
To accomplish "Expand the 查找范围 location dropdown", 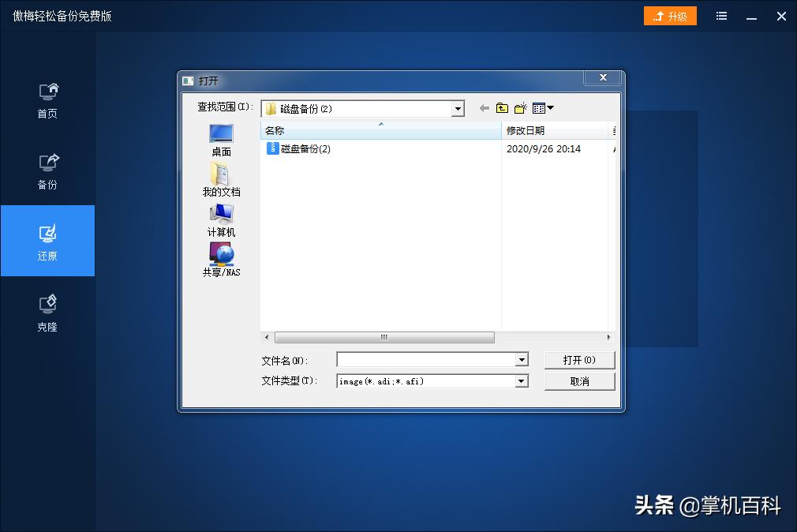I will tap(458, 107).
